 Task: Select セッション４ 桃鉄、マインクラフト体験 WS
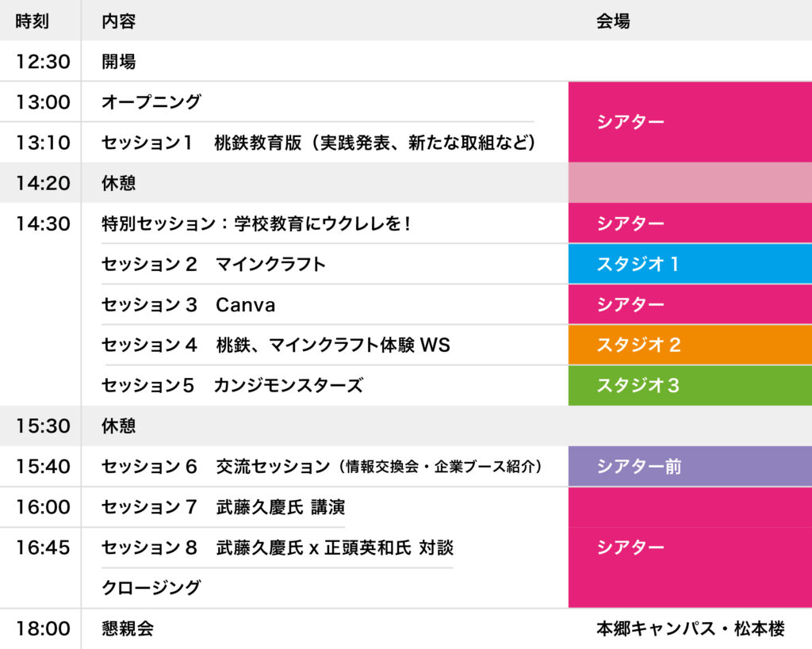click(276, 345)
